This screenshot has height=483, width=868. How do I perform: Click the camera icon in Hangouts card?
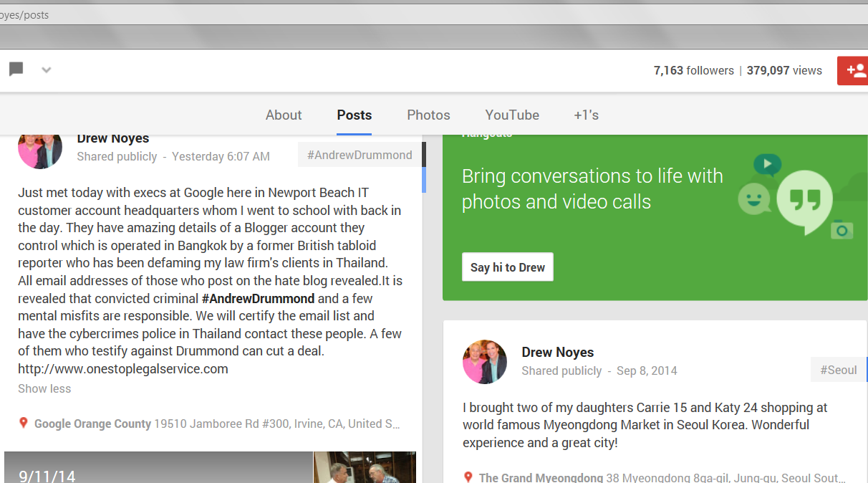842,230
